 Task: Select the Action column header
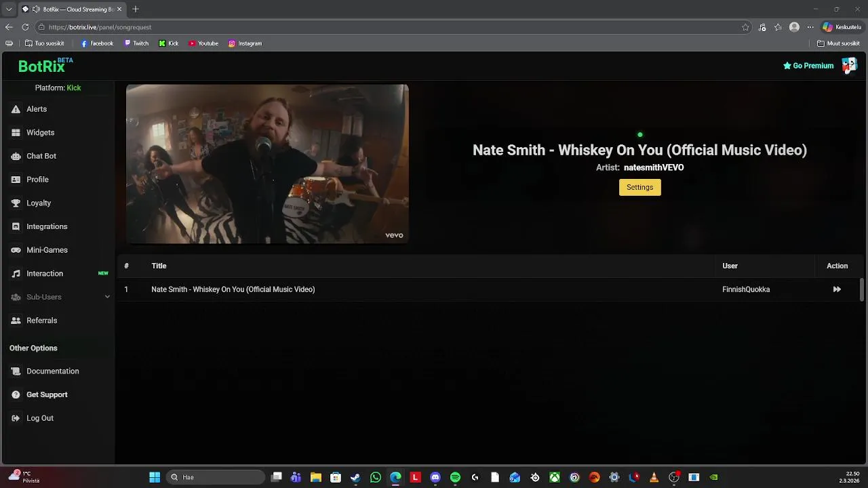(837, 266)
